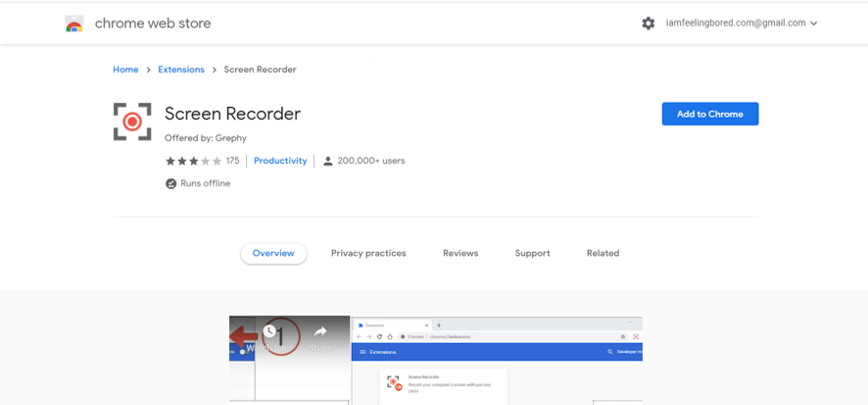Screen dimensions: 868x405
Task: Open the Related tab
Action: click(x=603, y=253)
